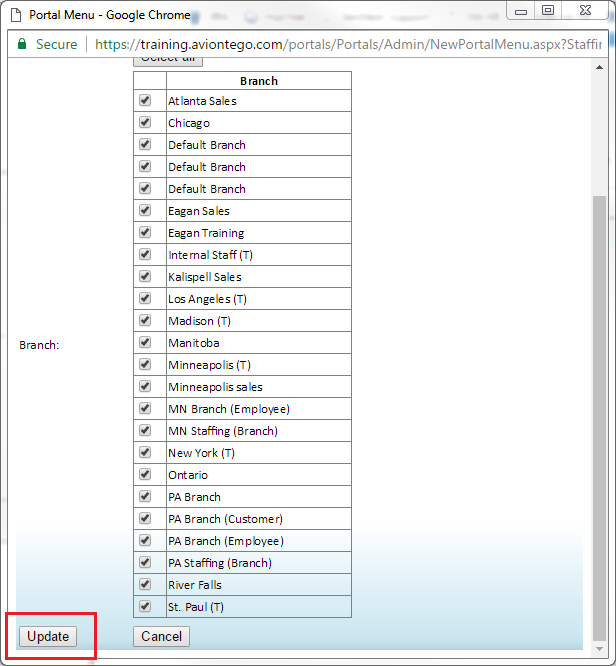Viewport: 616px width, 666px height.
Task: Toggle Minneapolis (T) checkbox
Action: (145, 364)
